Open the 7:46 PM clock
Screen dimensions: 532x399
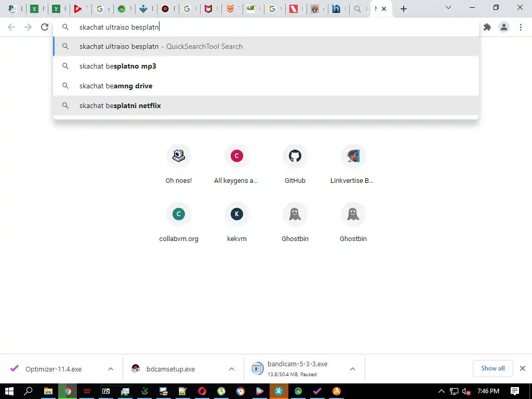coord(488,391)
